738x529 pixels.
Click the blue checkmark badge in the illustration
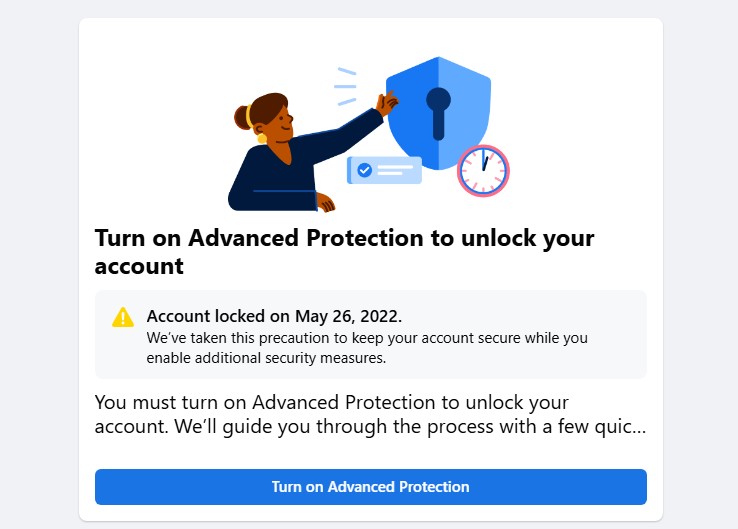click(364, 170)
